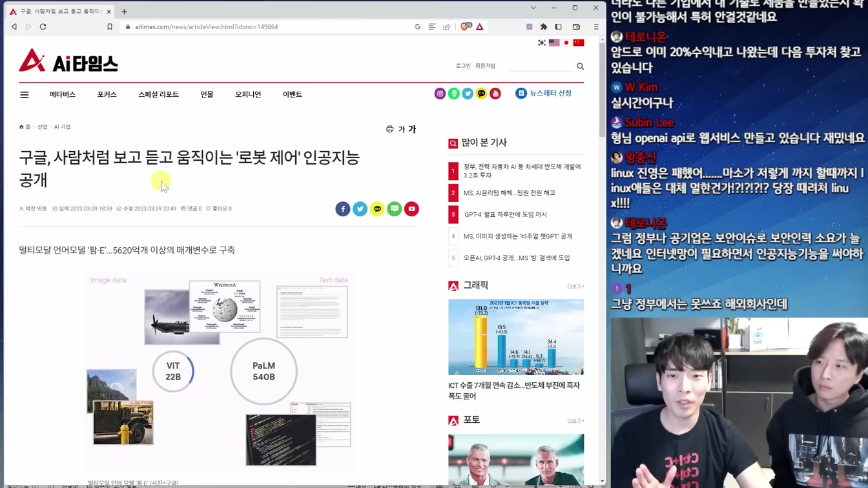The width and height of the screenshot is (868, 488).
Task: Click the Google translate icon in address bar
Action: coord(418,27)
